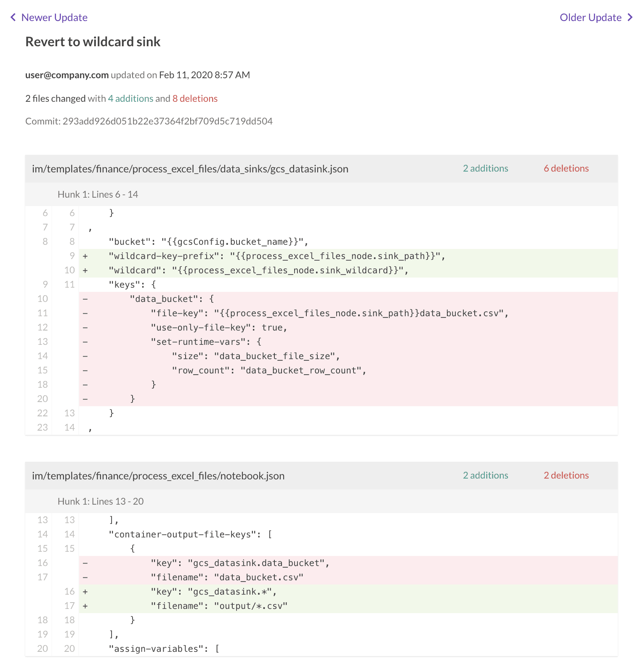Click the deleted line "filename": "data_bucket.csv"
Screen dimensions: 643x672
[x=227, y=577]
